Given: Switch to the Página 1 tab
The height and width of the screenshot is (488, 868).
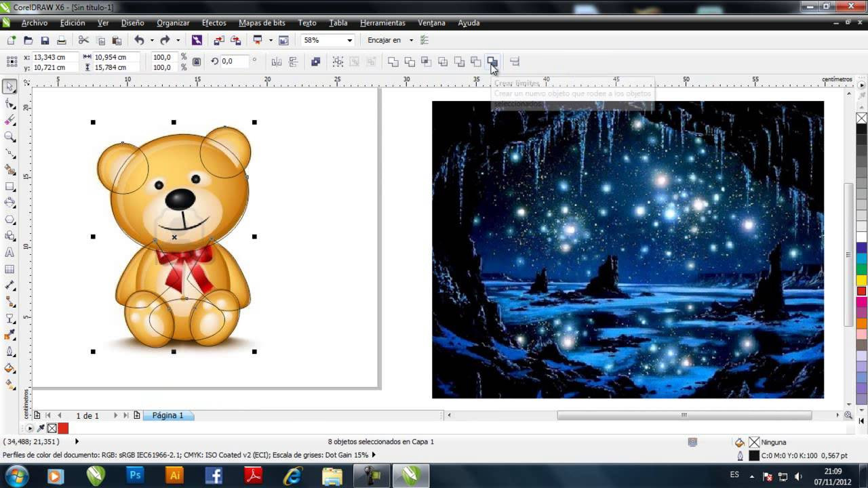Looking at the screenshot, I should pos(168,415).
